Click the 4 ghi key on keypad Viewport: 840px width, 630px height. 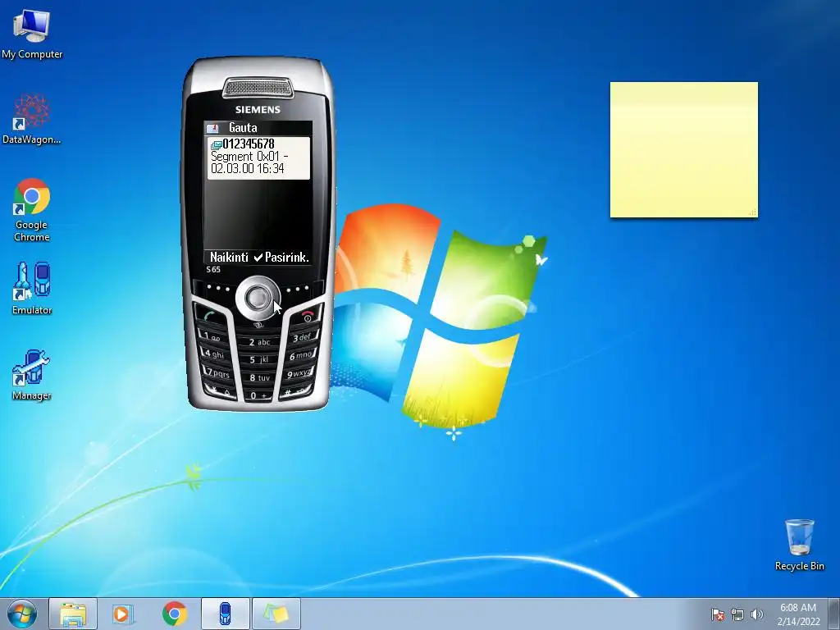click(214, 354)
